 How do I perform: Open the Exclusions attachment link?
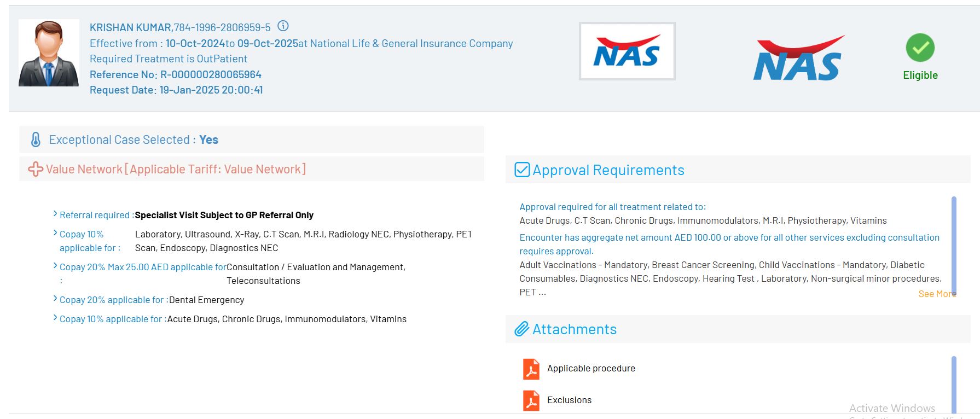click(x=569, y=400)
